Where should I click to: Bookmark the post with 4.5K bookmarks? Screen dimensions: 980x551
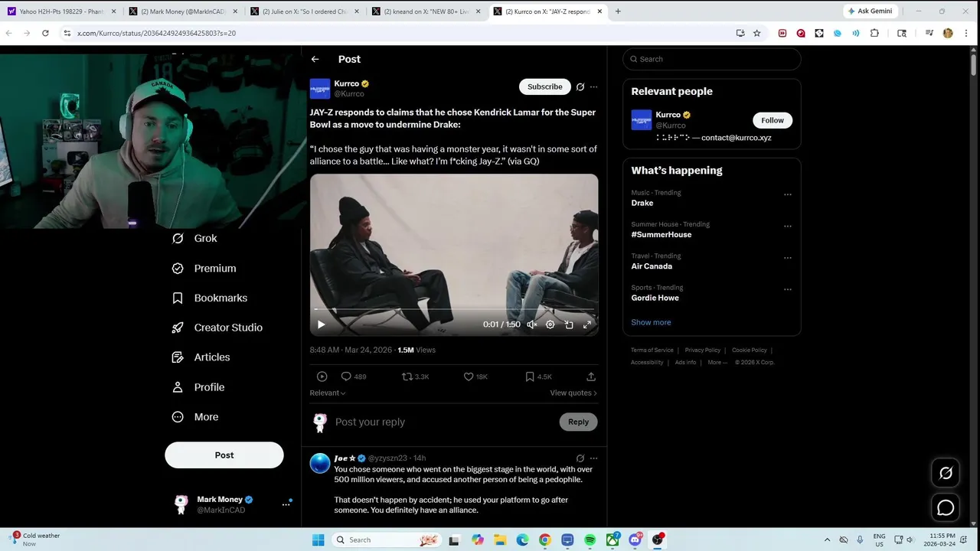(530, 377)
